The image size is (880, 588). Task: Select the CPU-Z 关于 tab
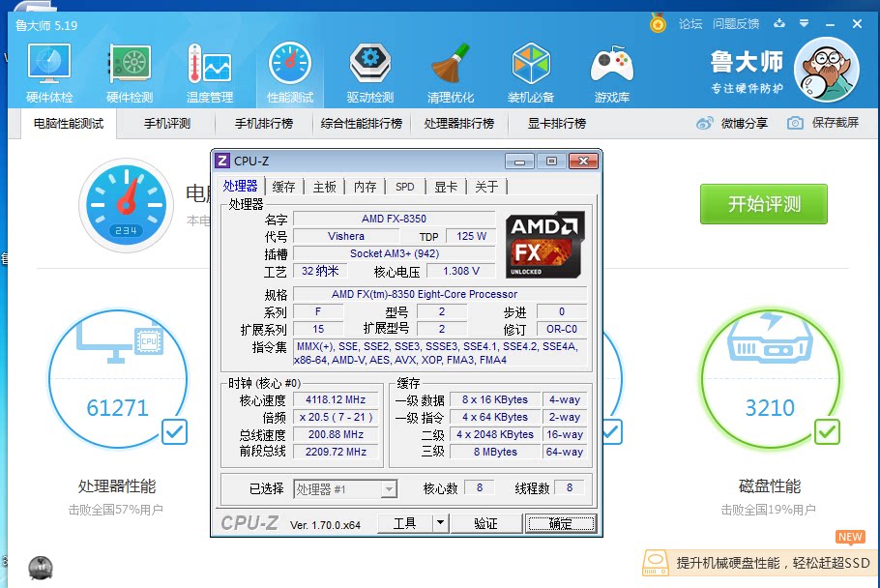click(486, 187)
